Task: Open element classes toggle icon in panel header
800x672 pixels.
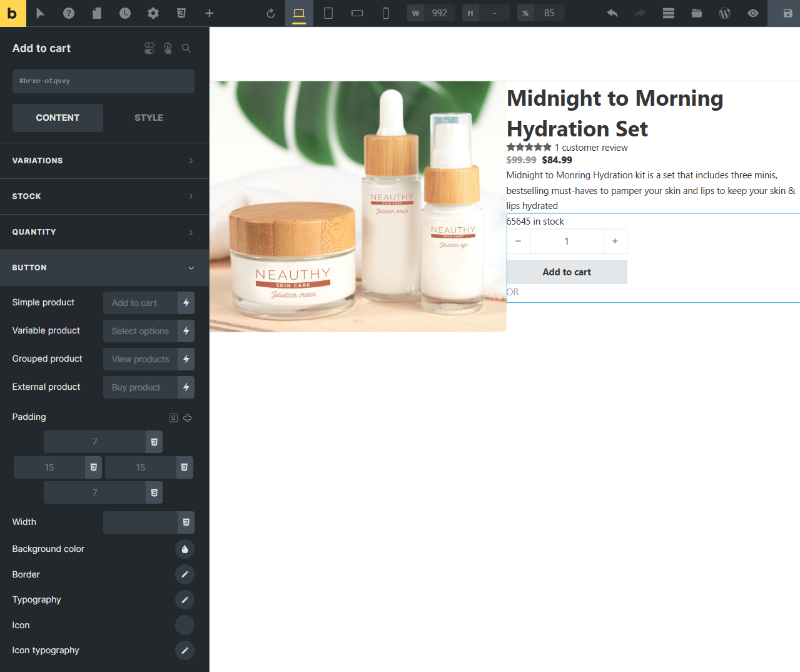Action: coord(149,48)
